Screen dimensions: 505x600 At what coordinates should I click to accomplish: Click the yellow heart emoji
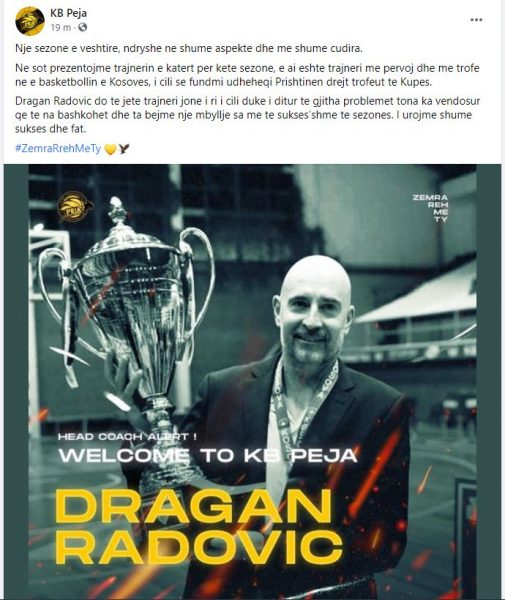tap(110, 149)
